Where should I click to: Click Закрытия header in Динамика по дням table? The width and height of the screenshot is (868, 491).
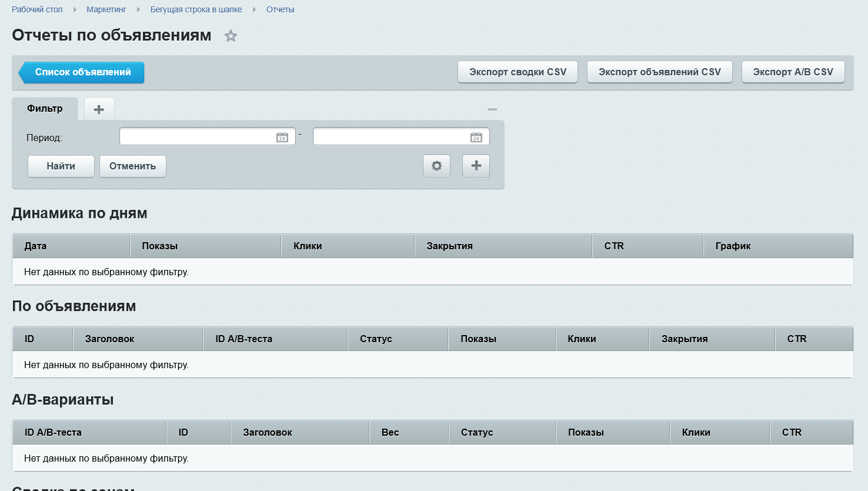coord(503,246)
